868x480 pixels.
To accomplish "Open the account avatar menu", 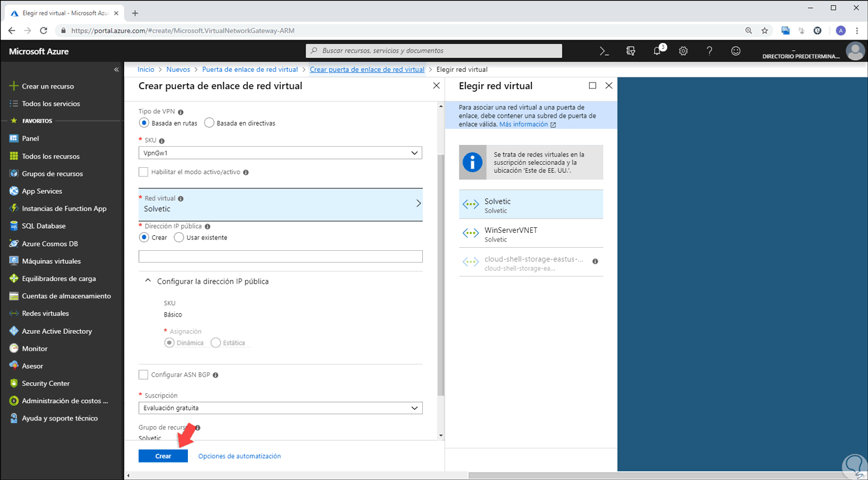I will click(x=856, y=51).
